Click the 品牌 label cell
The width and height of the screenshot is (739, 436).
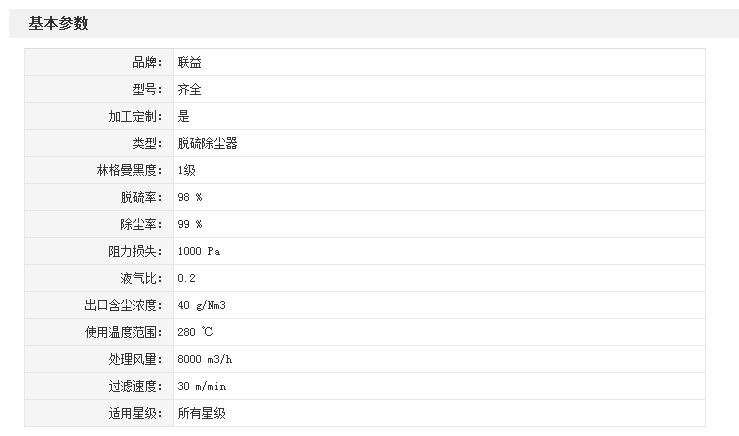[146, 63]
